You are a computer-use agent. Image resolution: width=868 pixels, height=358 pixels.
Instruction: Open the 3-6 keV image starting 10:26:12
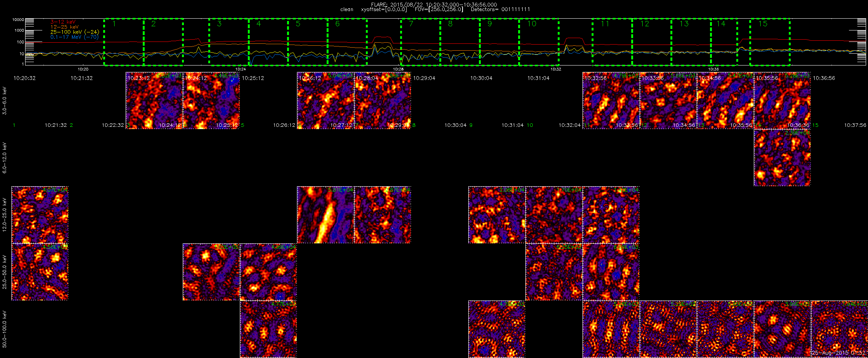point(325,101)
